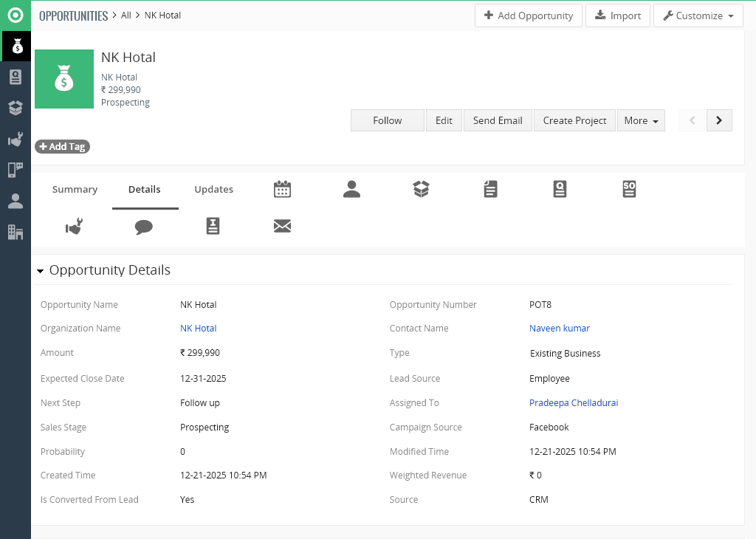The image size is (756, 539).
Task: Open Organizations building icon in the left sidebar
Action: [x=16, y=233]
